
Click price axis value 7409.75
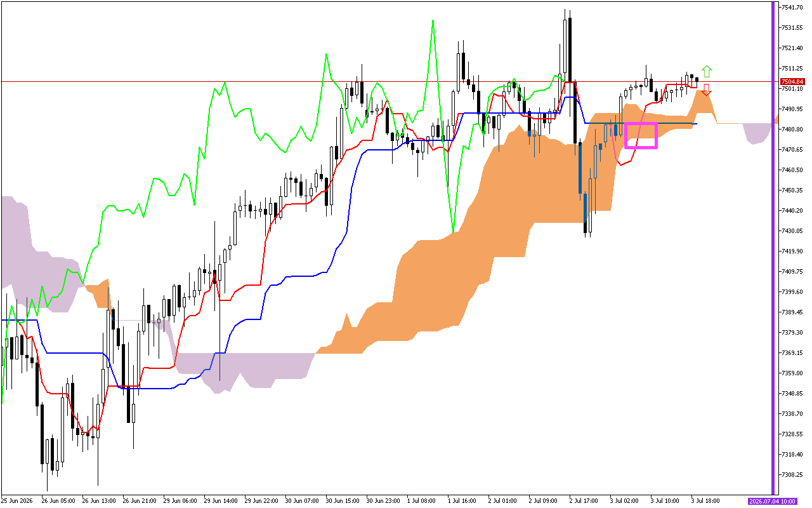[793, 272]
